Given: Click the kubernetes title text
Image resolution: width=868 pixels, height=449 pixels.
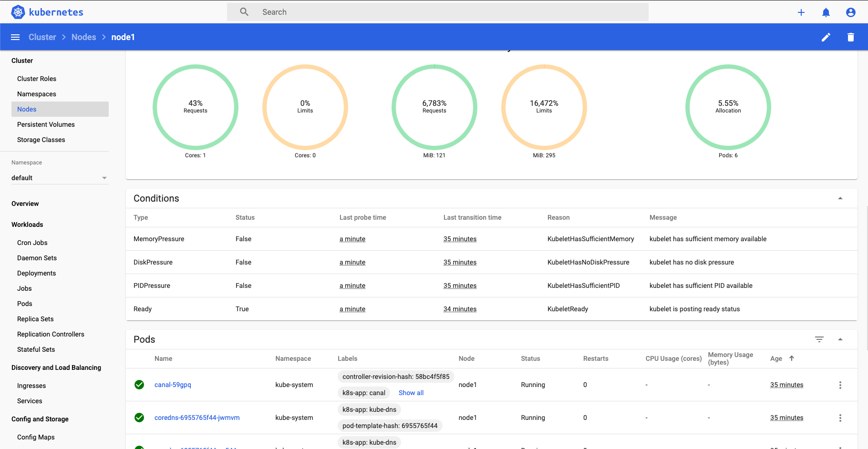Looking at the screenshot, I should [x=56, y=12].
